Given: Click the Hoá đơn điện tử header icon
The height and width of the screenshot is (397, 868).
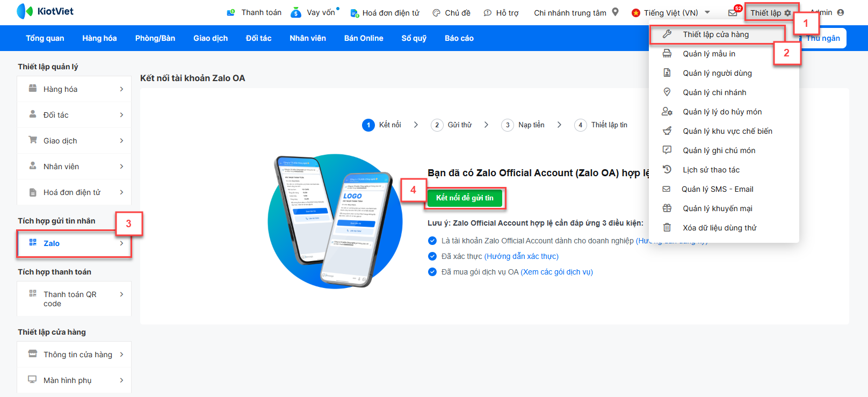Looking at the screenshot, I should point(355,13).
